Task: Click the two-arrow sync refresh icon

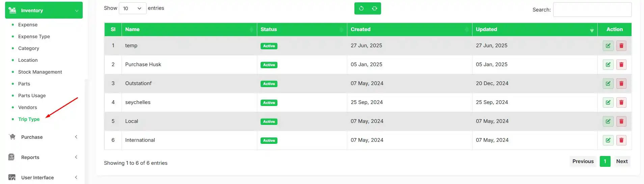Action: click(374, 8)
